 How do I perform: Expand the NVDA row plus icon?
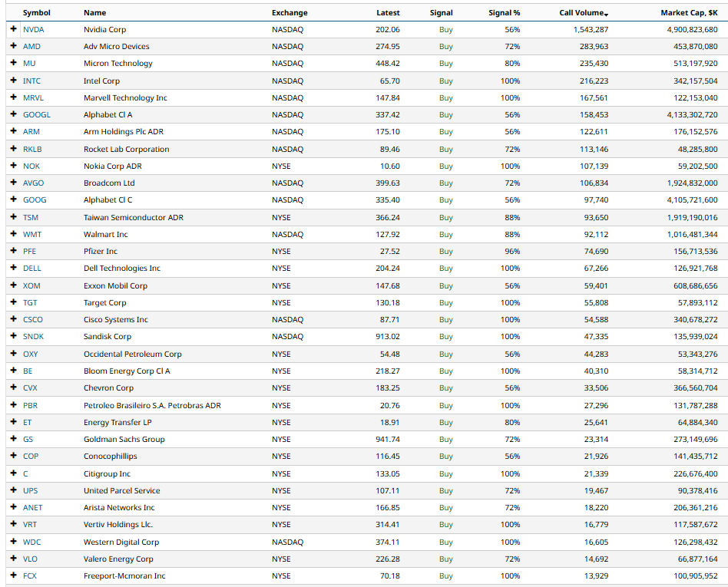pos(13,29)
